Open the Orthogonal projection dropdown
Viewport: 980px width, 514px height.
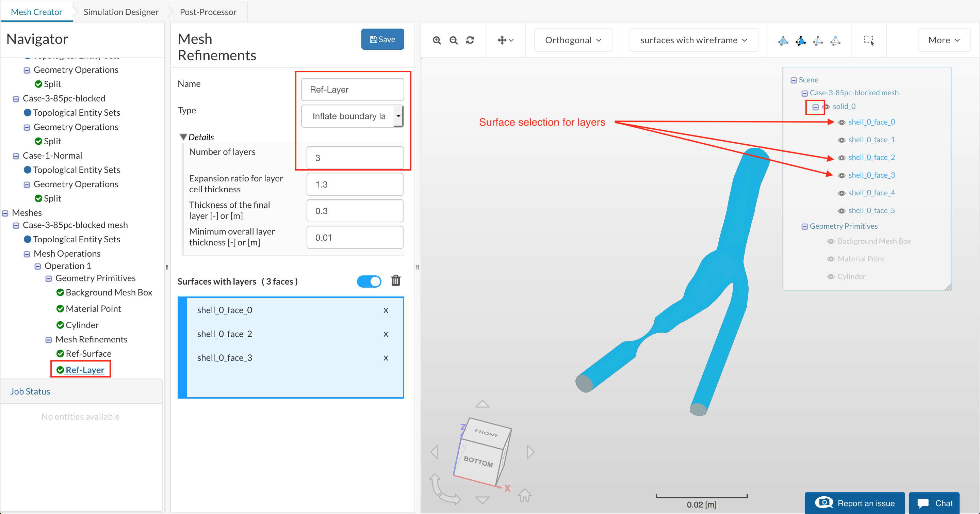573,40
